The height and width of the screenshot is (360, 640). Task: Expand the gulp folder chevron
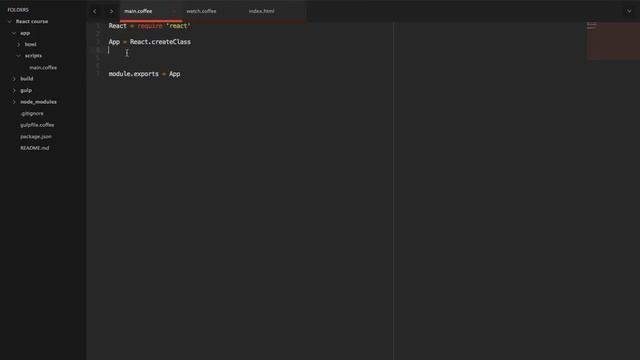pos(14,90)
